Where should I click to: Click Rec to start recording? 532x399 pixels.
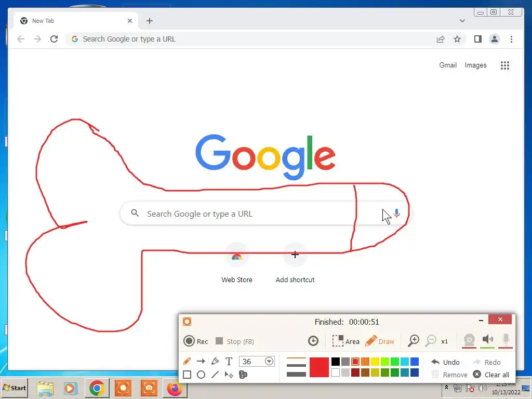(196, 341)
